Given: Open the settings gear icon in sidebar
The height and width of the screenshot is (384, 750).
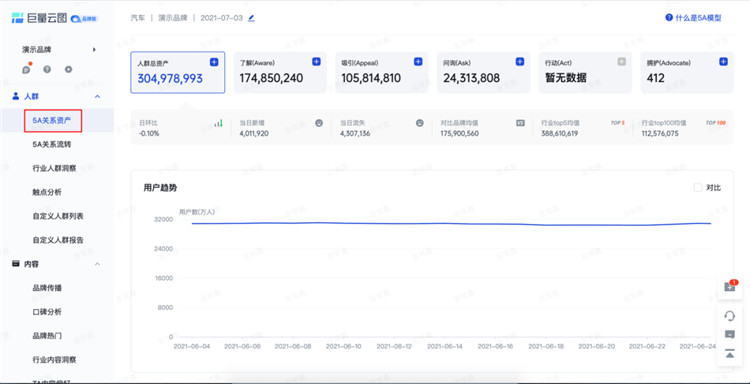Looking at the screenshot, I should coord(68,69).
